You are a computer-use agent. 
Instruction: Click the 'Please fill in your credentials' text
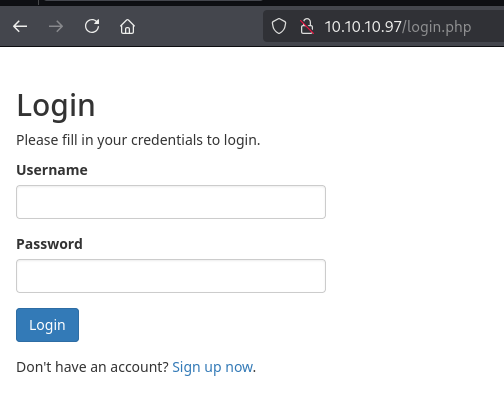point(138,140)
